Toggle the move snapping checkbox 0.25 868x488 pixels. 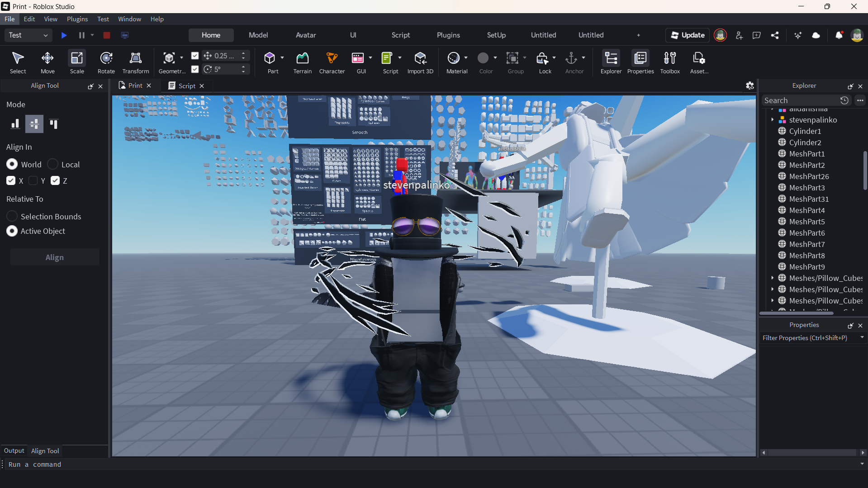195,55
